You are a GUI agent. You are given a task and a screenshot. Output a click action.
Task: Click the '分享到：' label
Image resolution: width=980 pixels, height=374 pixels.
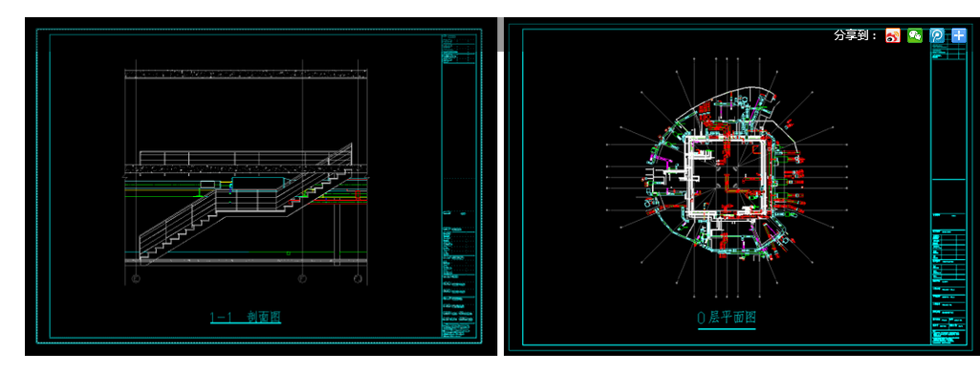pos(857,35)
